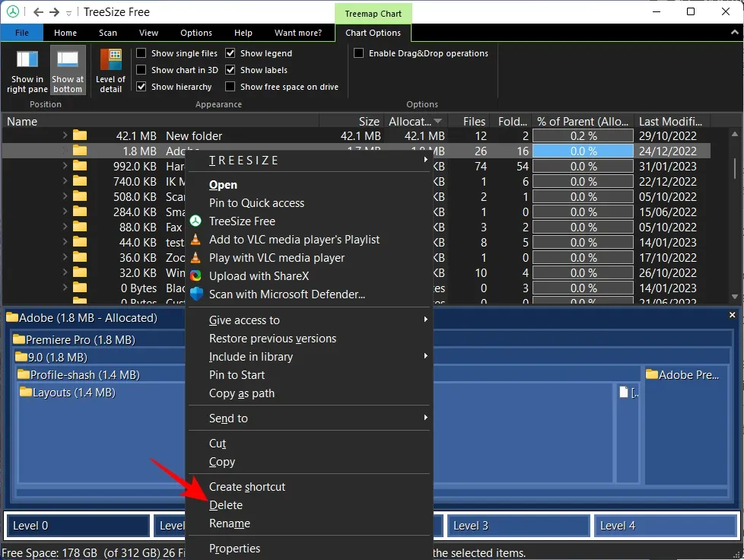Enable Show chart in 3D
Viewport: 744px width, 560px height.
[x=141, y=69]
